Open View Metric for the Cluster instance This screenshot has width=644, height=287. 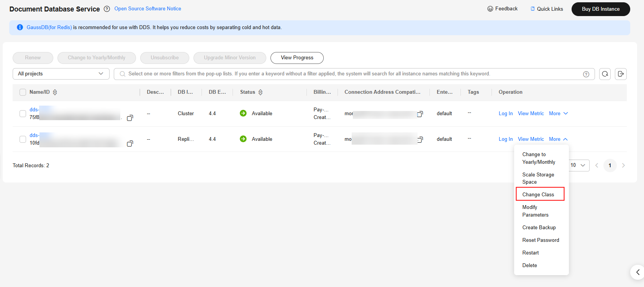coord(531,114)
